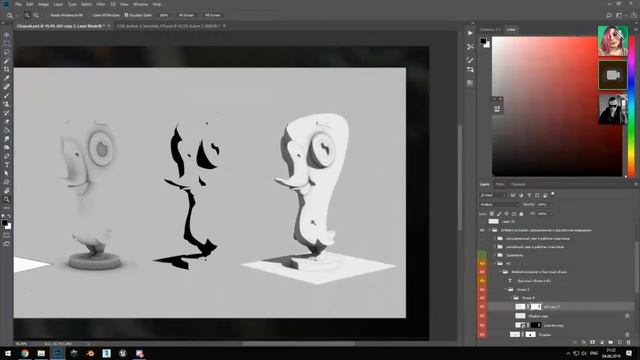Click the Zoom Out option icon
Screen dimensions: 640x360
tap(36, 15)
